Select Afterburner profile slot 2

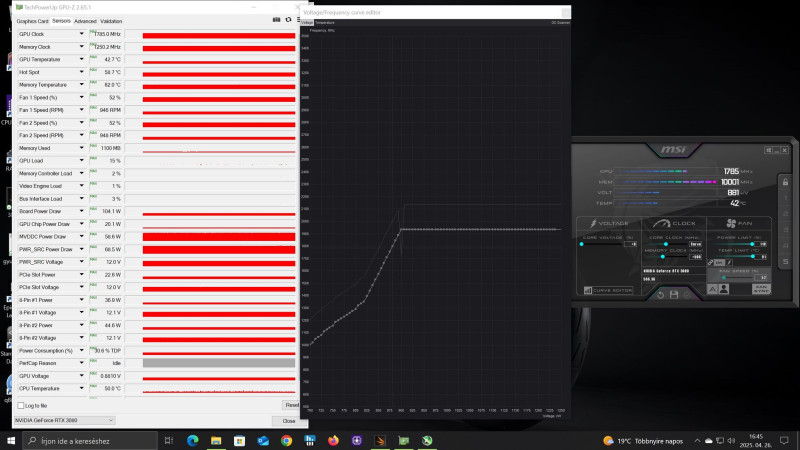point(786,214)
